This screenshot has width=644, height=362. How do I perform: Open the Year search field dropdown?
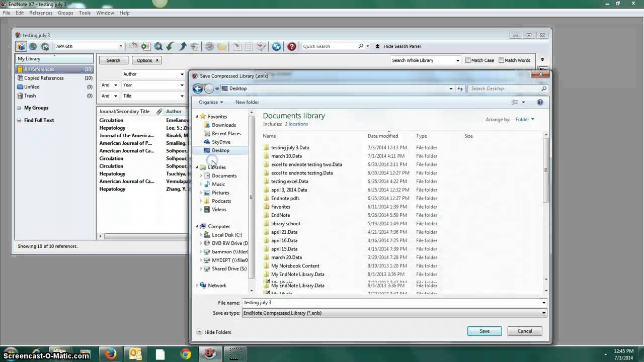tap(182, 85)
